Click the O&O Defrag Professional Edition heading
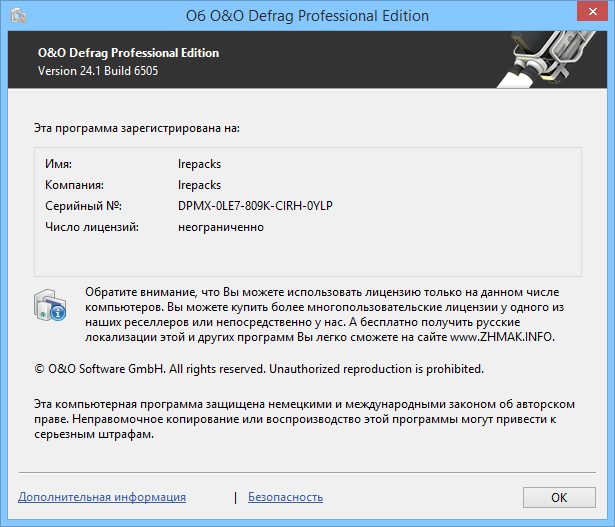This screenshot has height=527, width=615. 128,53
